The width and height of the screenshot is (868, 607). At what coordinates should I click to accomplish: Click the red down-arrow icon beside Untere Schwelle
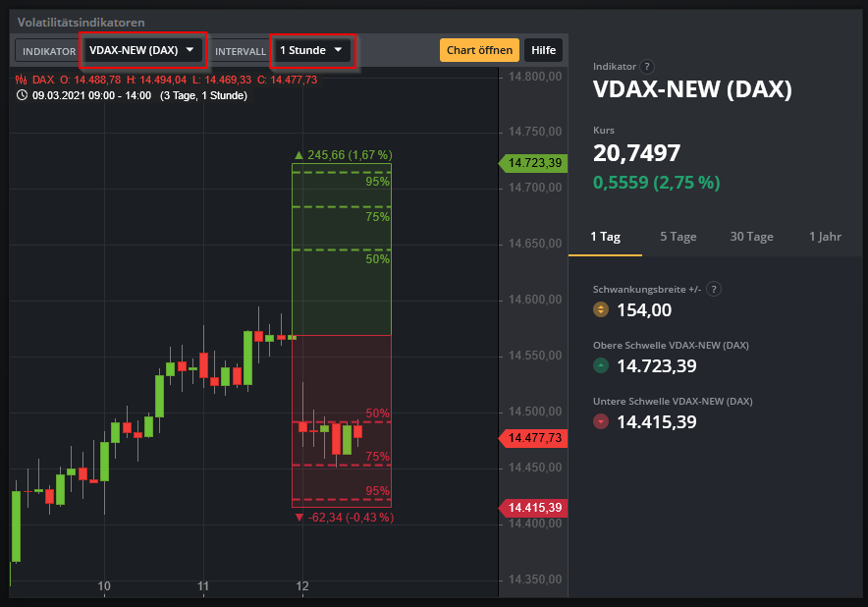[x=601, y=422]
